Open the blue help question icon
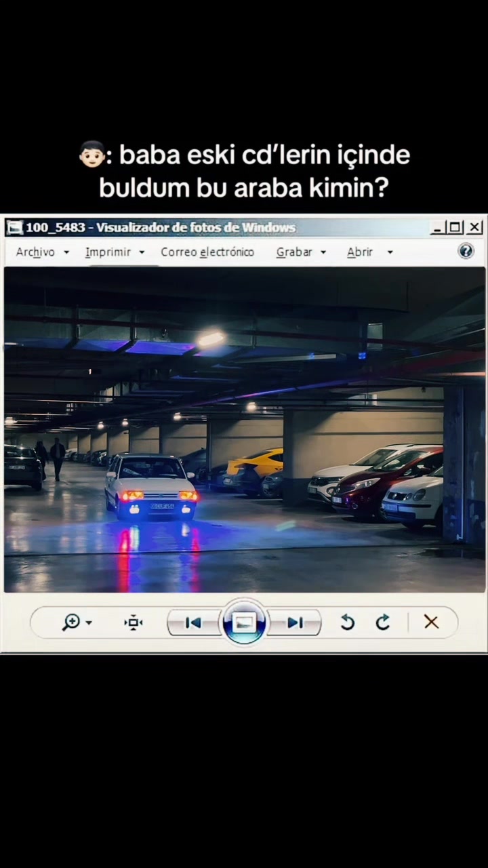The image size is (488, 868). point(466,251)
